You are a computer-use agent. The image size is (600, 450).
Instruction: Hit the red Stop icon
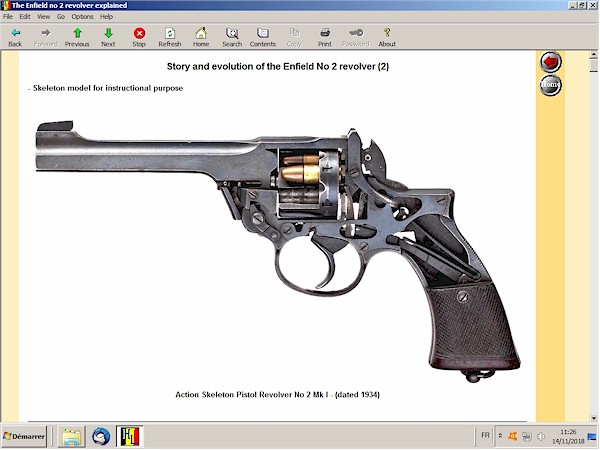point(139,37)
